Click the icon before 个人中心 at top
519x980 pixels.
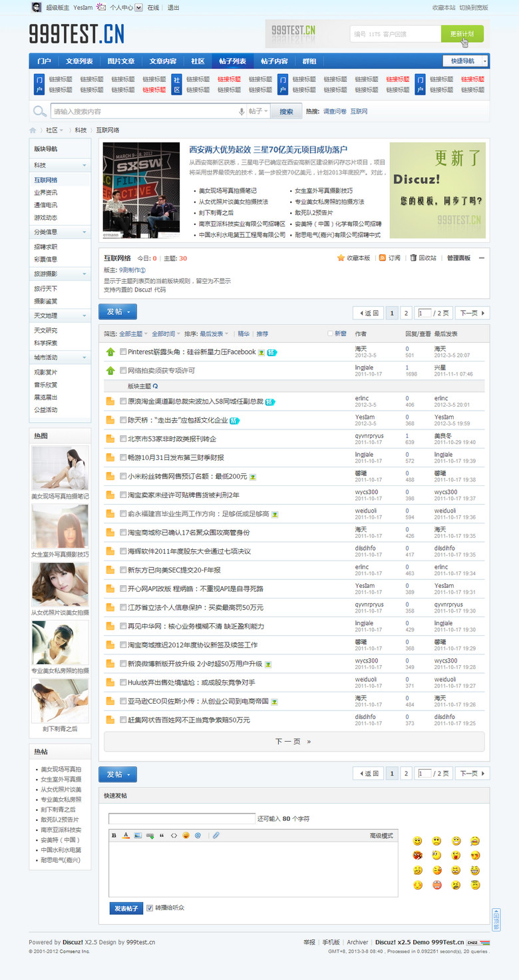coord(100,7)
